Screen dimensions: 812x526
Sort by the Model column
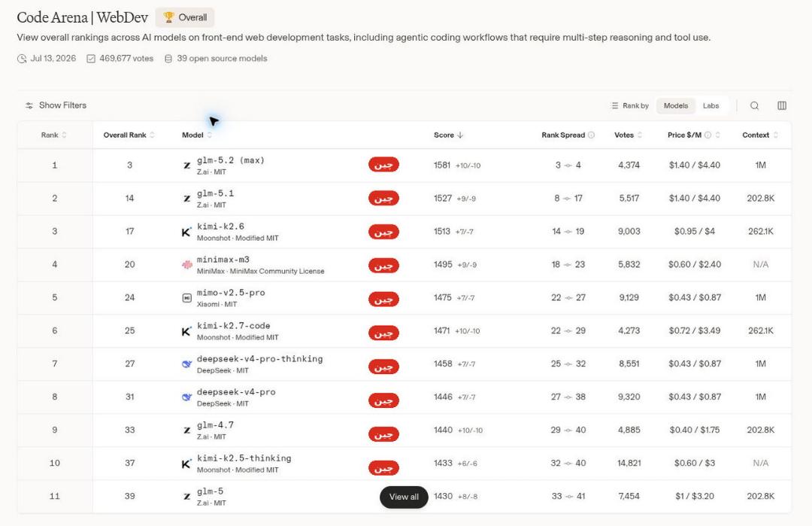(197, 135)
